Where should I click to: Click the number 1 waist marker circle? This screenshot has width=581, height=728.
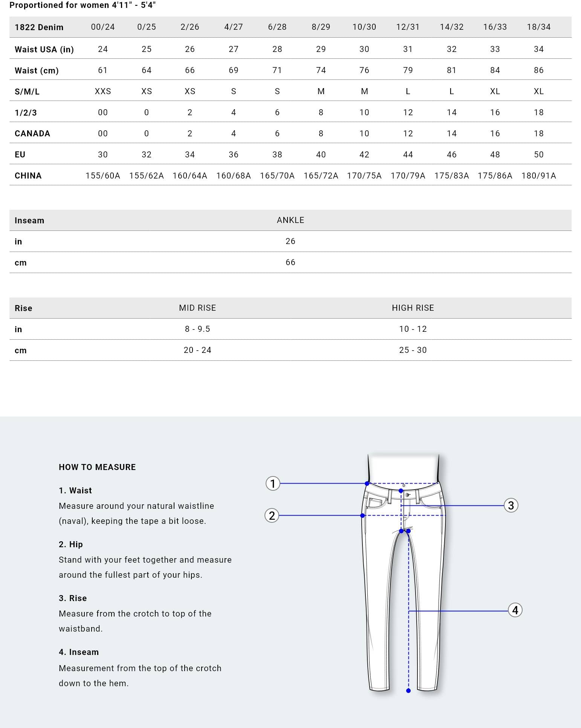(273, 483)
